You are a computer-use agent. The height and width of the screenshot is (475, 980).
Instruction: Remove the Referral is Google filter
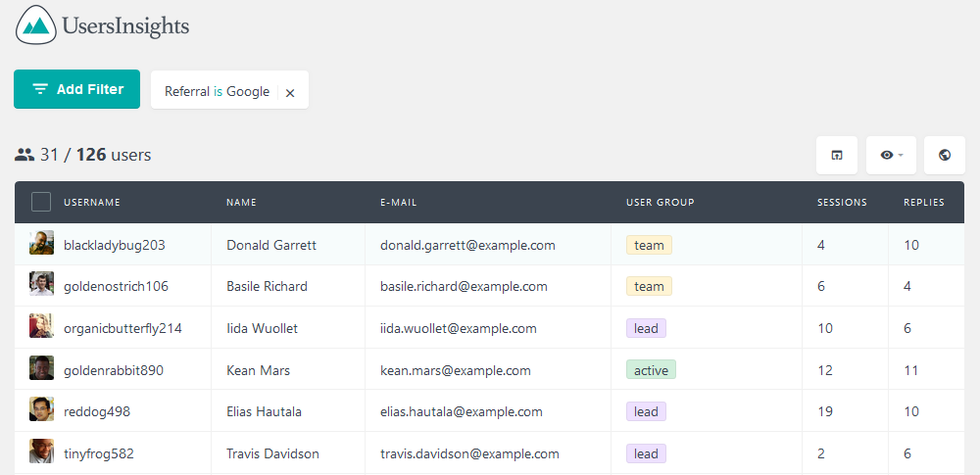click(290, 92)
